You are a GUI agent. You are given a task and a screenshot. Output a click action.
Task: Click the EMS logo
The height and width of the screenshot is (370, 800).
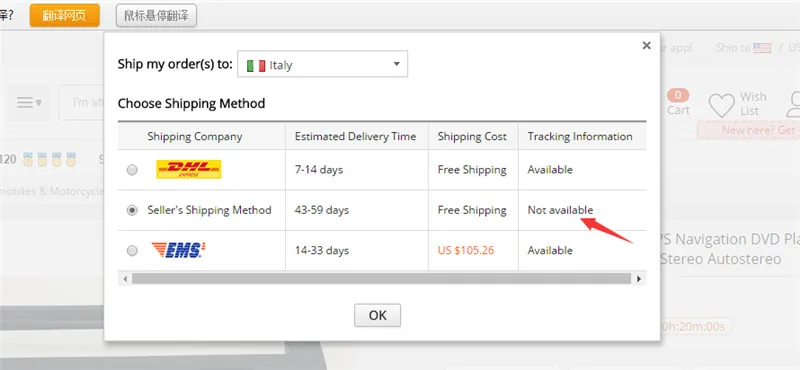coord(179,250)
